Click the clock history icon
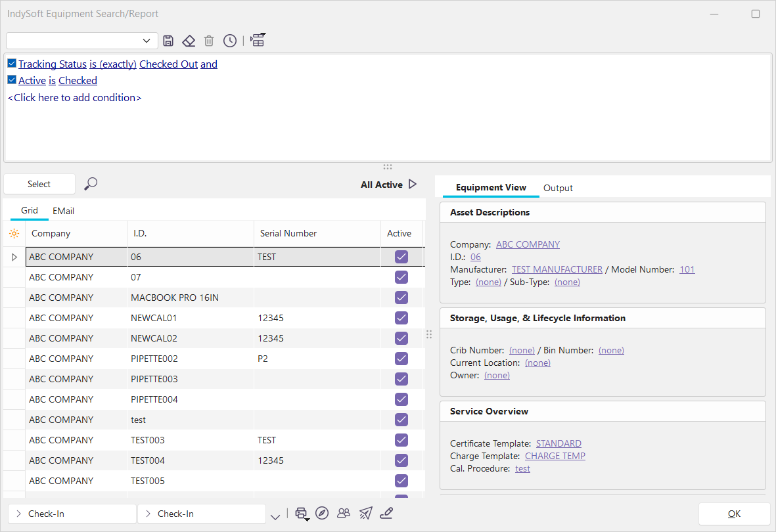 coord(229,41)
